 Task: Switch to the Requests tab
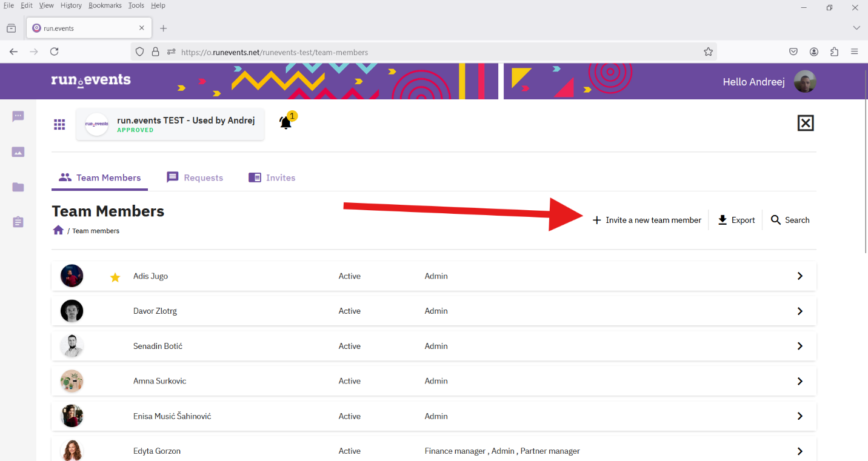click(195, 177)
